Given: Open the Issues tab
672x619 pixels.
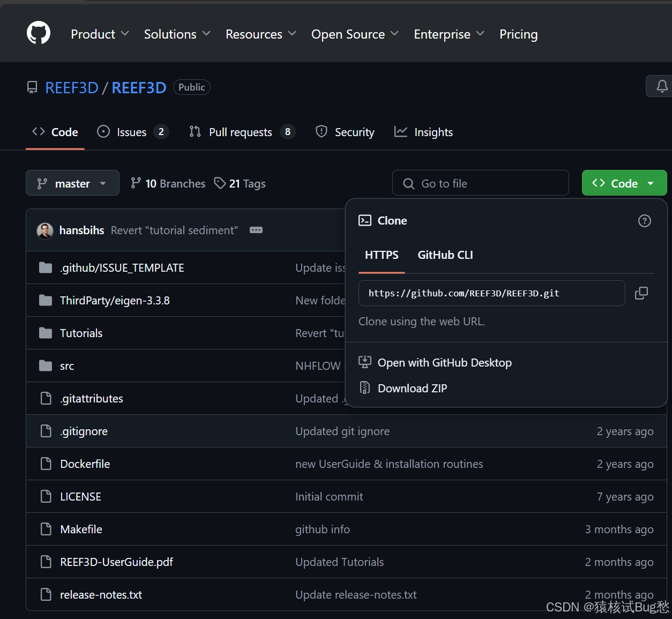Looking at the screenshot, I should click(133, 132).
